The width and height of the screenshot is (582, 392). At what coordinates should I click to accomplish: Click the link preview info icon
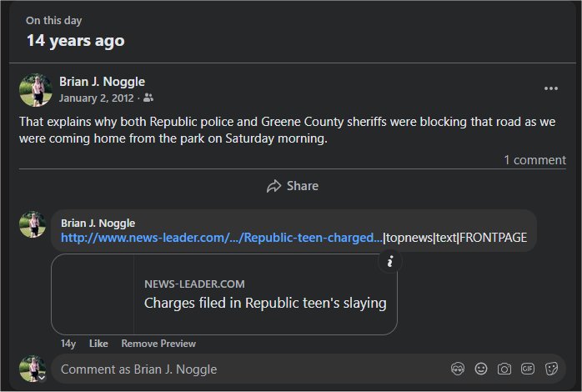(389, 262)
